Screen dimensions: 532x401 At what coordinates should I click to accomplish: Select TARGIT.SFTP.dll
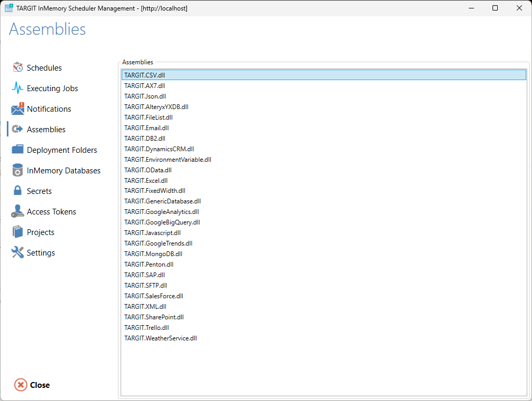(x=324, y=285)
